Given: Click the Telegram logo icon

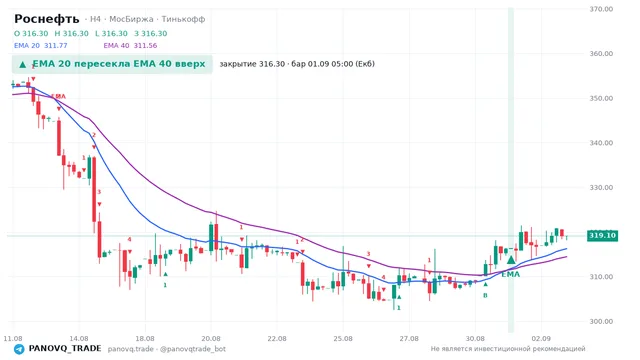Looking at the screenshot, I should coord(19,349).
